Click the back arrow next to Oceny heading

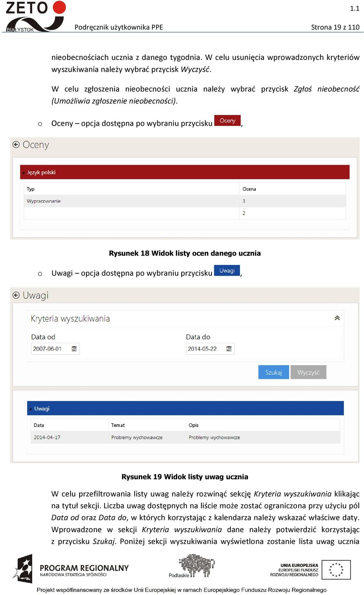tap(16, 144)
